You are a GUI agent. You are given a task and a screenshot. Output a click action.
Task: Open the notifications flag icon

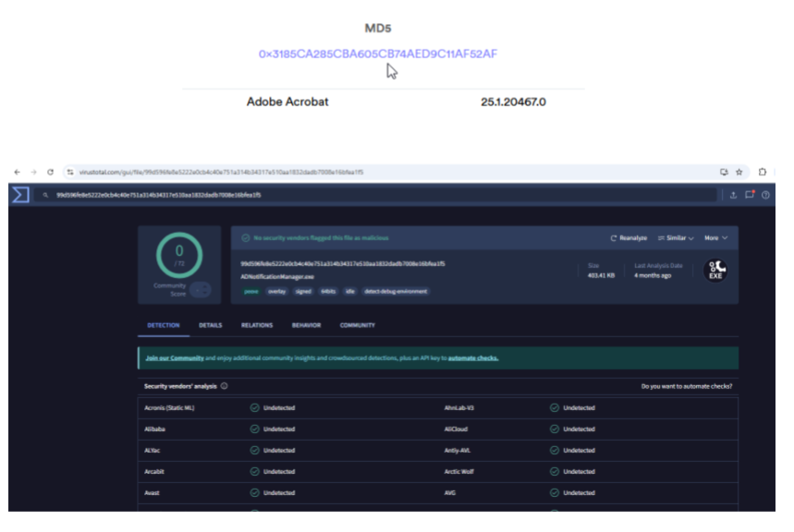point(750,194)
